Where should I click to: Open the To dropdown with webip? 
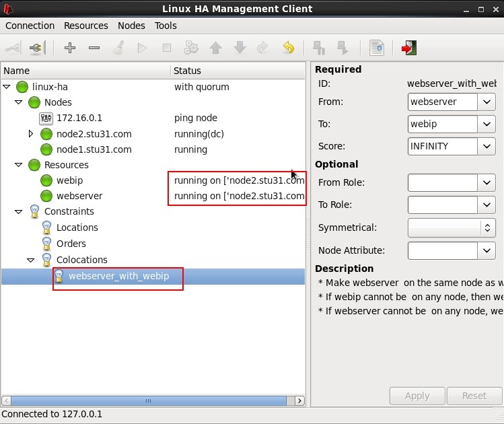click(x=487, y=124)
